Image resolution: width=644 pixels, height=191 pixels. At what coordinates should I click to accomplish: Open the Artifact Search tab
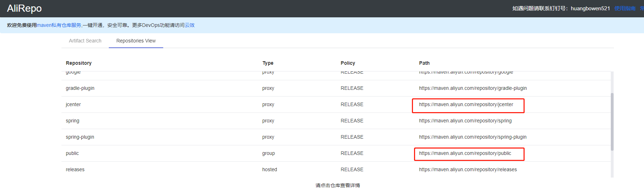click(85, 41)
